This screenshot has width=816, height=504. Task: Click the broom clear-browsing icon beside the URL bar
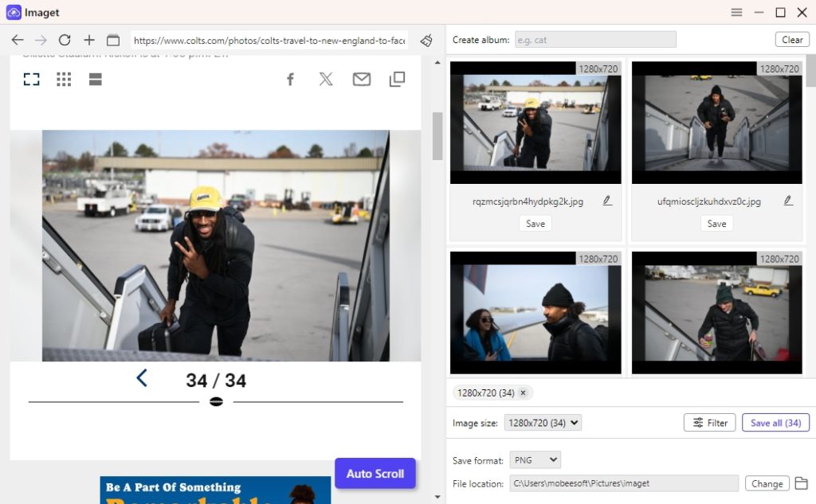(426, 40)
